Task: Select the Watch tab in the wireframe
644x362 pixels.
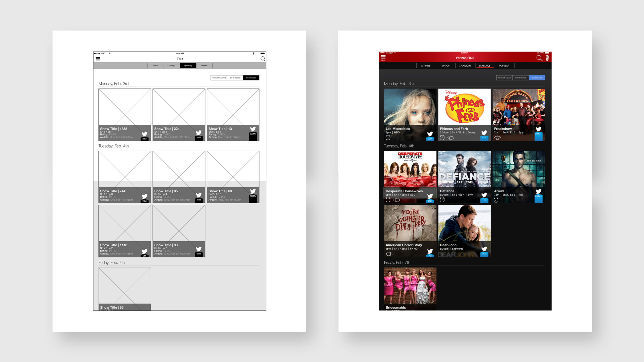Action: point(156,66)
